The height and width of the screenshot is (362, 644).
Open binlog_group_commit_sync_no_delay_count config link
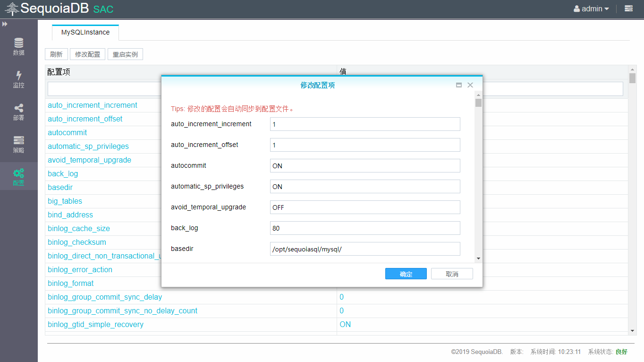pyautogui.click(x=123, y=311)
